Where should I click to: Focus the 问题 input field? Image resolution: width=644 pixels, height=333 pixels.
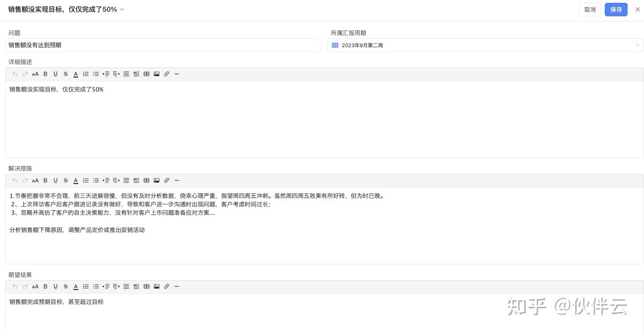pyautogui.click(x=163, y=45)
